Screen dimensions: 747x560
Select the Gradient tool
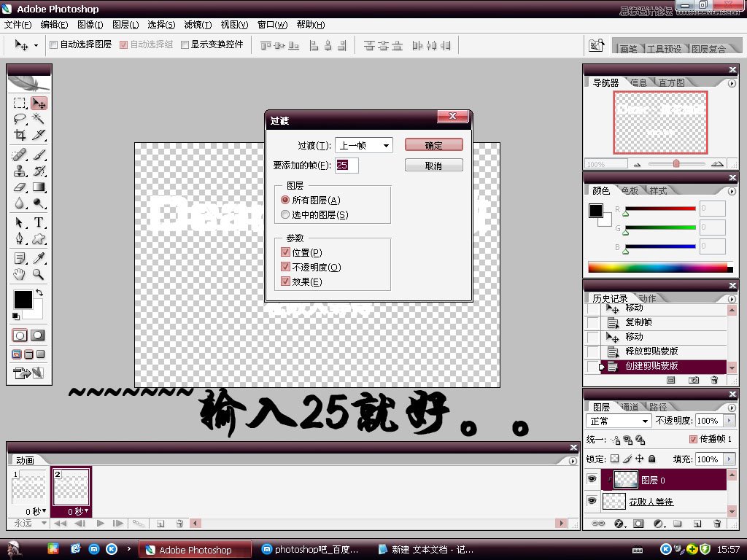pos(39,187)
